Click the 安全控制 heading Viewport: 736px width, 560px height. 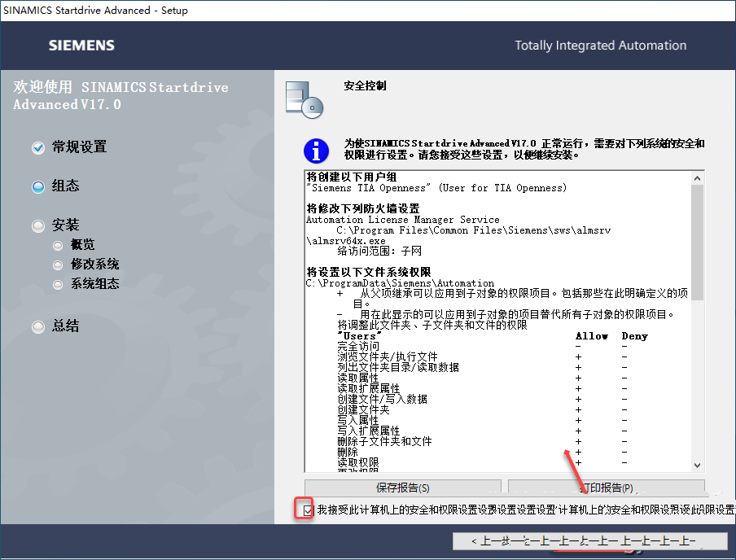pyautogui.click(x=366, y=85)
